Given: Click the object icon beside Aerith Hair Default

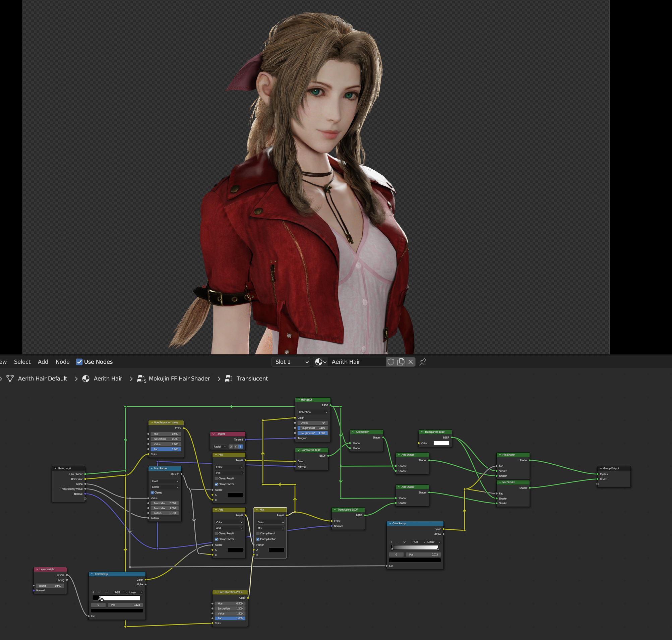Looking at the screenshot, I should pos(10,379).
